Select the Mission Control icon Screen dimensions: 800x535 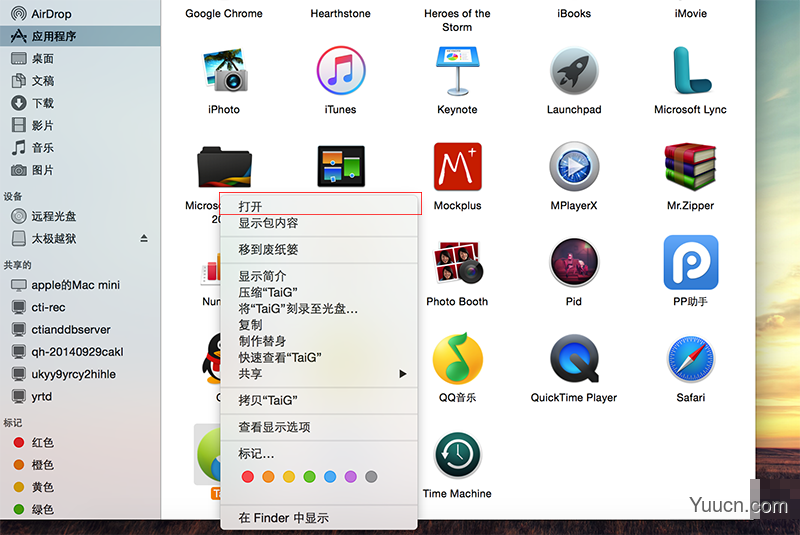341,166
